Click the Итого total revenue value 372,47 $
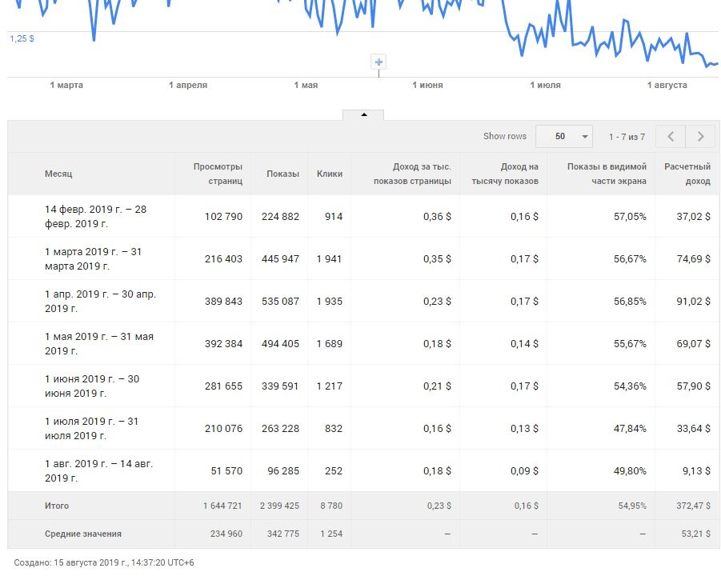 click(x=692, y=506)
